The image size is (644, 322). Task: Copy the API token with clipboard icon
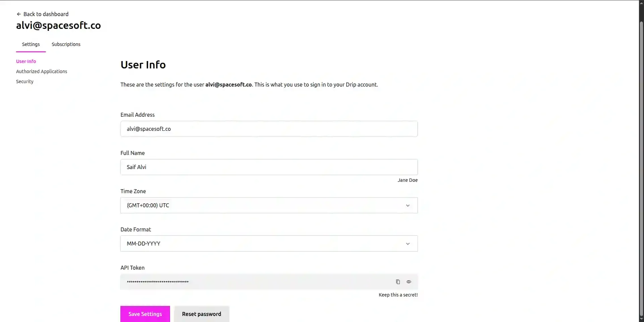click(x=398, y=282)
